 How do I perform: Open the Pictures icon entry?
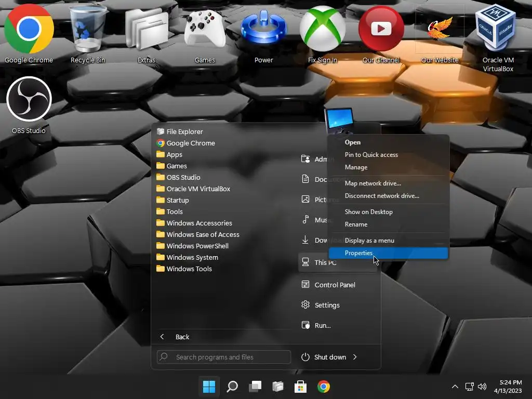coord(305,199)
